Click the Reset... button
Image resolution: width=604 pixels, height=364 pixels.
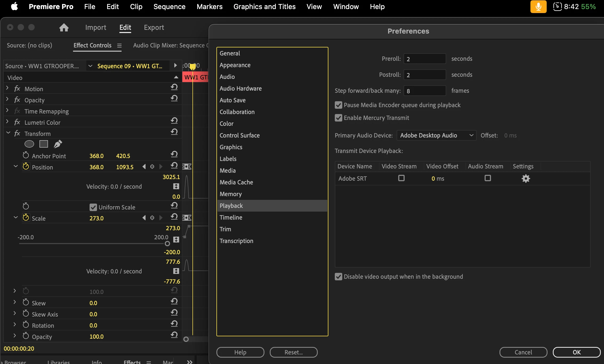click(x=293, y=352)
